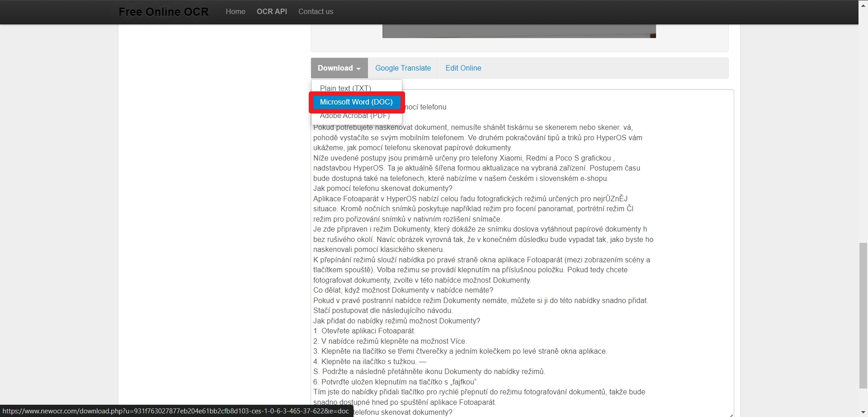868x417 pixels.
Task: Go to the Home page
Action: [235, 12]
